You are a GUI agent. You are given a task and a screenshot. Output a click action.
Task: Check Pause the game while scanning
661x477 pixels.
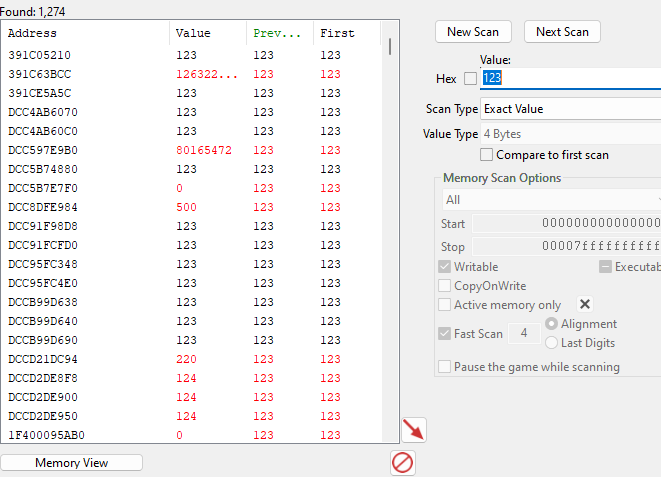pyautogui.click(x=445, y=367)
